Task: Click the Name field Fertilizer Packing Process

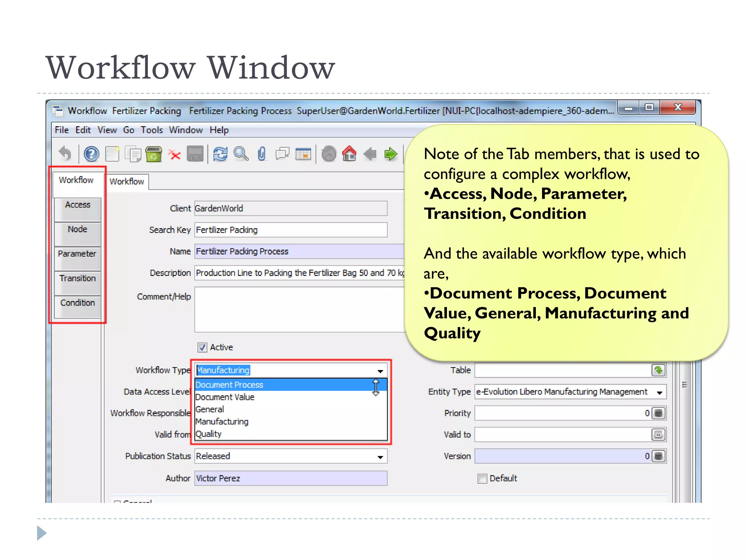Action: point(299,252)
